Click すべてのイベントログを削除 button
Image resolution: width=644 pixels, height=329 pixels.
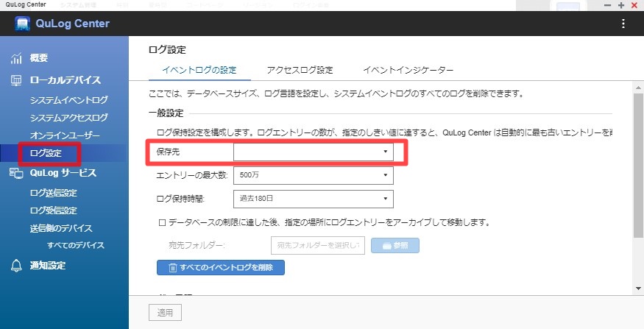pyautogui.click(x=221, y=267)
